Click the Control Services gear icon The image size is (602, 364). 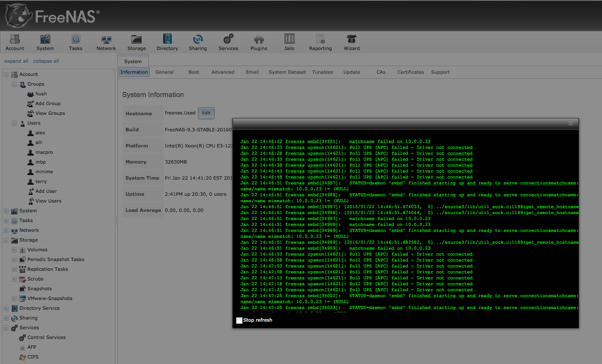point(22,337)
